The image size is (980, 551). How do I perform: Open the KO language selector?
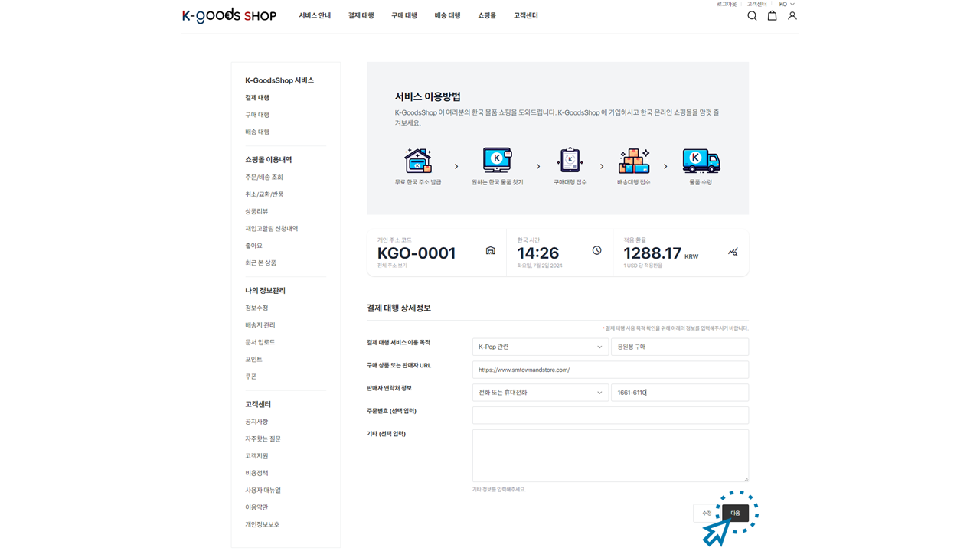coord(786,5)
